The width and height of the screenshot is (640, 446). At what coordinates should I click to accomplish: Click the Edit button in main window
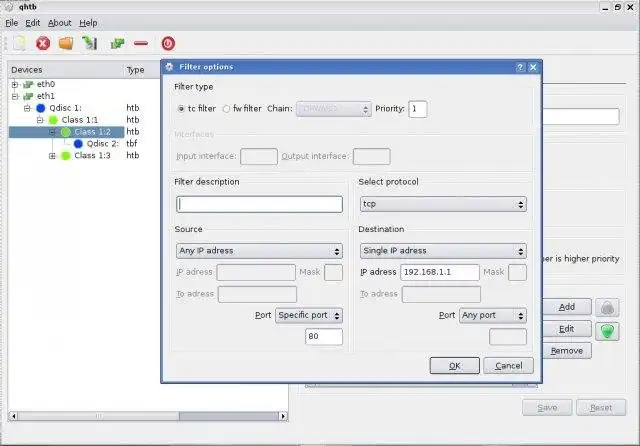click(x=567, y=329)
